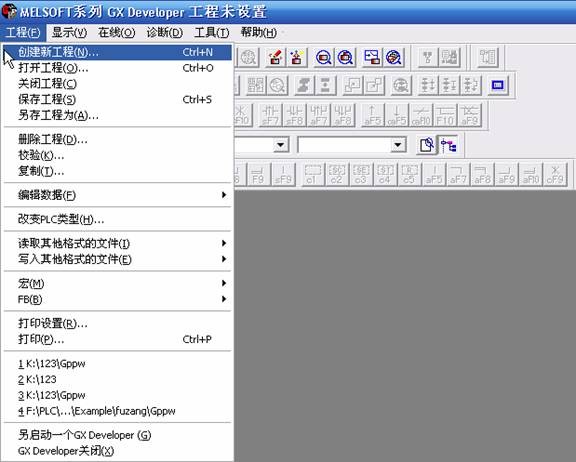Click the blue project tree view icon

449,145
